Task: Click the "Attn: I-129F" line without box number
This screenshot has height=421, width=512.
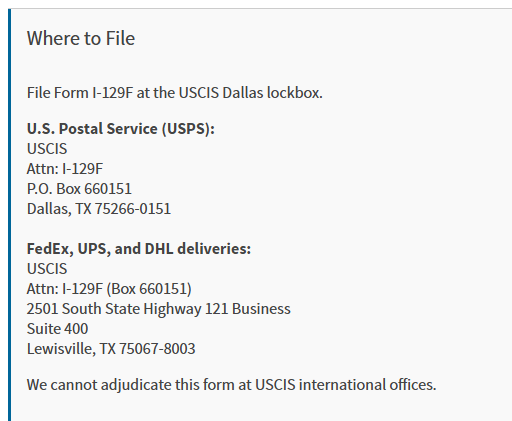Action: [x=65, y=169]
